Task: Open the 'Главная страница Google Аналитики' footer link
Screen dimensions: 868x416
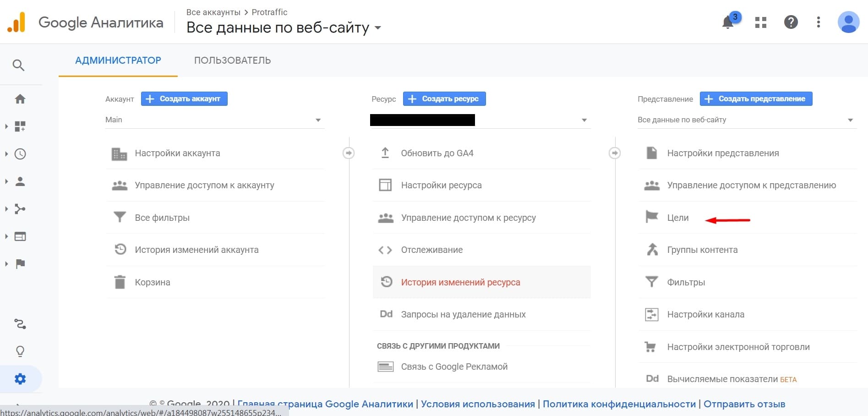Action: tap(325, 404)
